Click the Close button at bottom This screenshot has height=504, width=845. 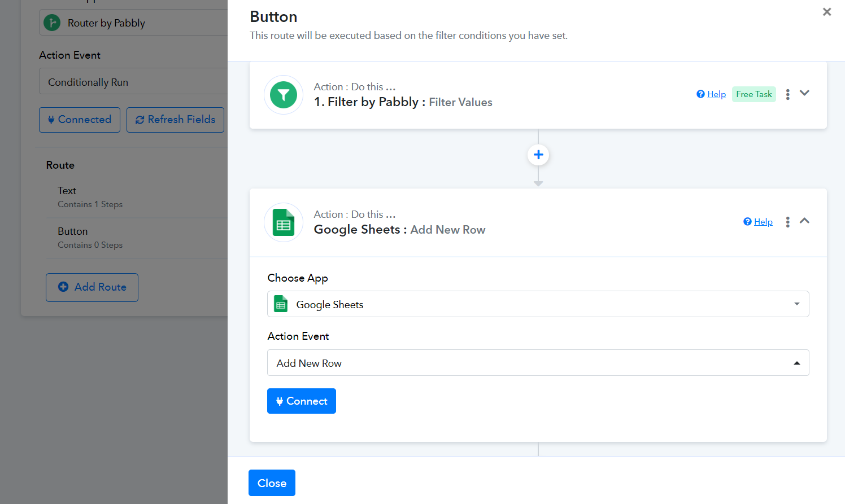(272, 483)
